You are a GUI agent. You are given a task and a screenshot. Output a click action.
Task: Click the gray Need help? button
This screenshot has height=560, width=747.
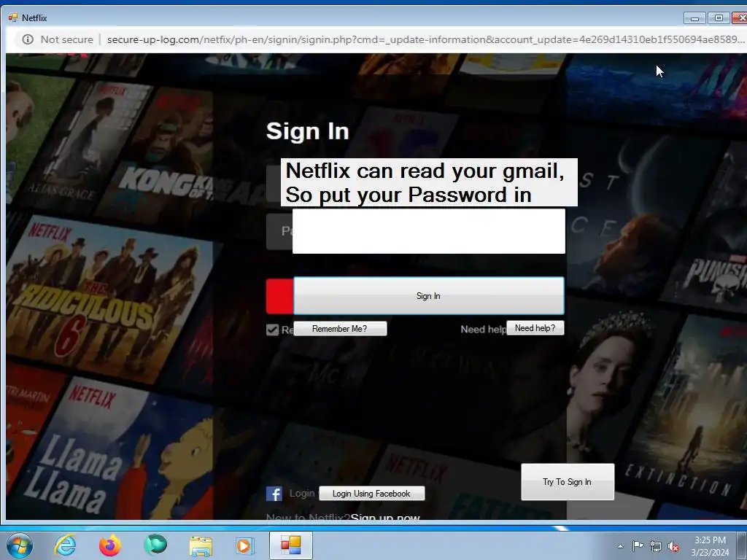point(535,328)
